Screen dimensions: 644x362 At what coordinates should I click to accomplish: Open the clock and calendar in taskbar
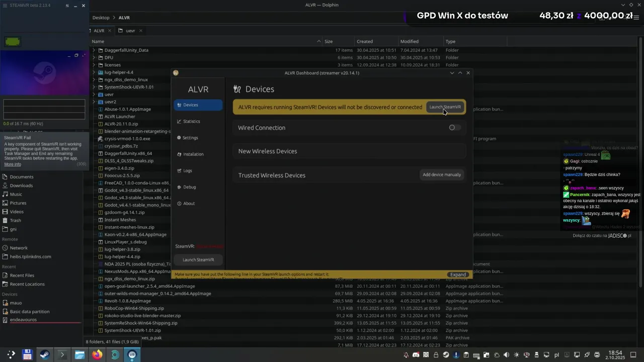[x=615, y=355]
